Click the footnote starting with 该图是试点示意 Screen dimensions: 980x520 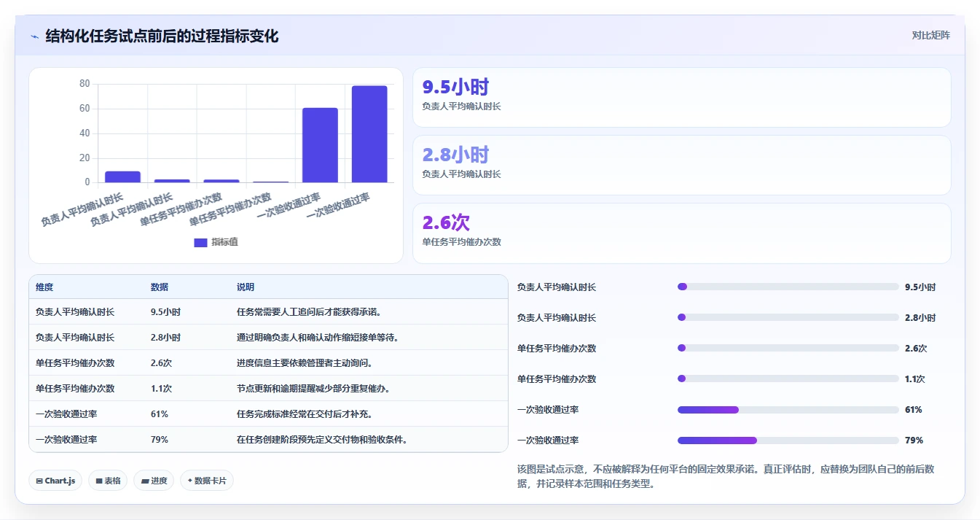pyautogui.click(x=725, y=476)
